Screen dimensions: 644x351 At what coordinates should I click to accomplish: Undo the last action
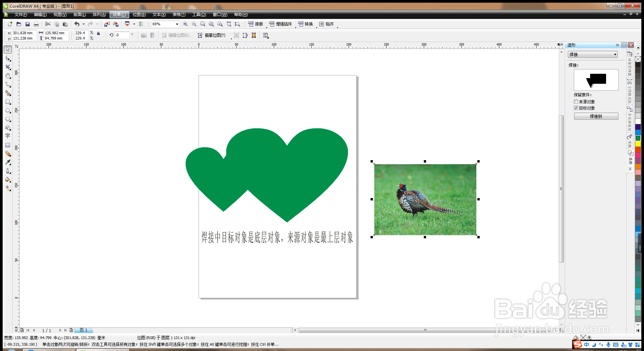(77, 24)
